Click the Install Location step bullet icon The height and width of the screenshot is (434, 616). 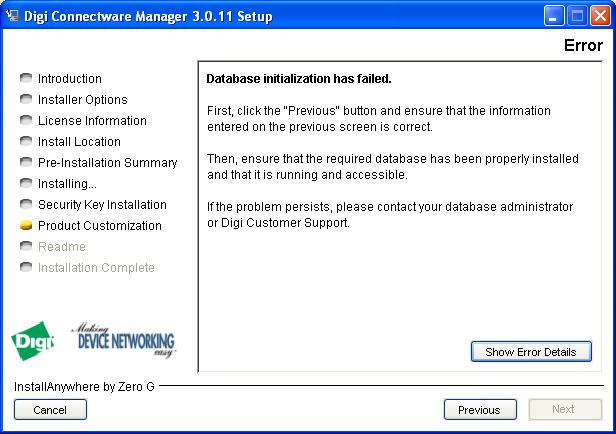pyautogui.click(x=26, y=142)
